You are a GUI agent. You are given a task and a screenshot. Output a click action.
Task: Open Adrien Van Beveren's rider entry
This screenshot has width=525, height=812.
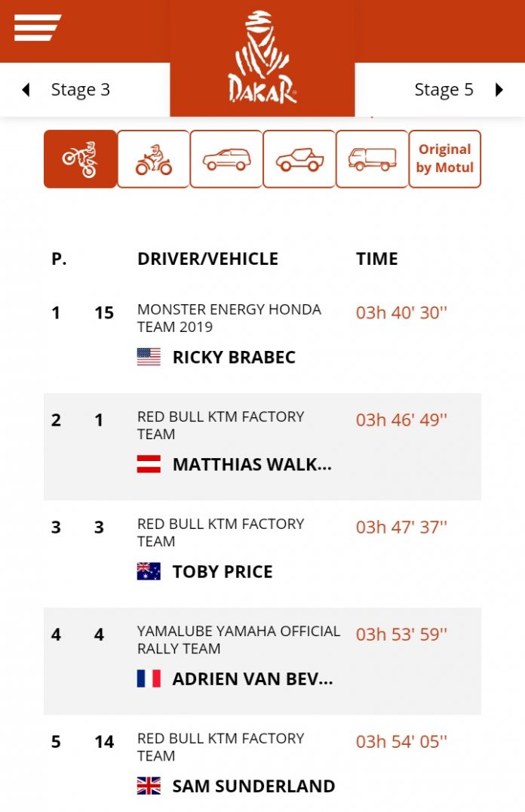(252, 678)
